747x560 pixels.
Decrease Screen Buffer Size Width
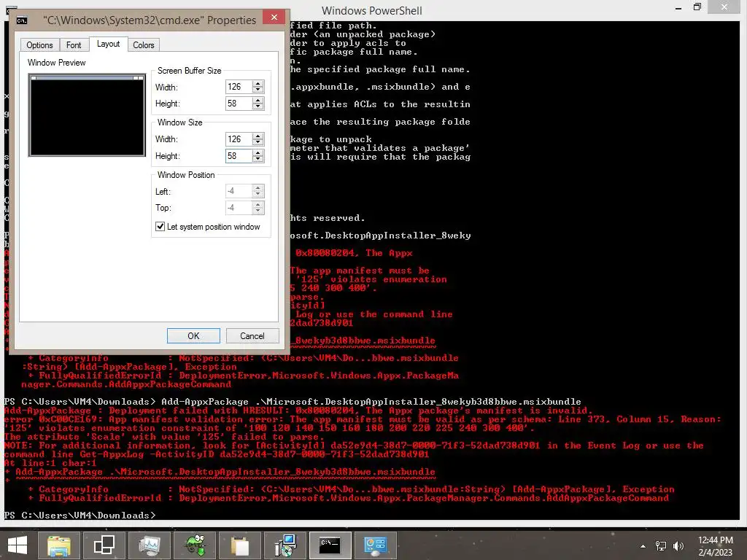[x=258, y=90]
